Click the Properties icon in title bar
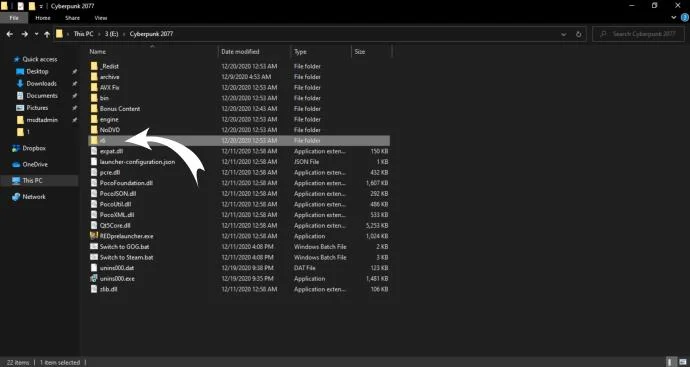The height and width of the screenshot is (367, 690). (x=20, y=6)
